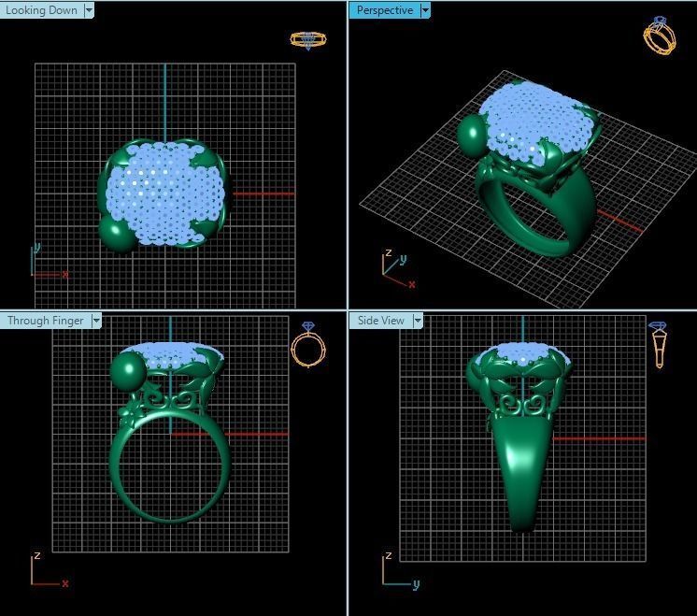697x616 pixels.
Task: Open the Looking Down viewport dropdown arrow
Action: pos(89,10)
